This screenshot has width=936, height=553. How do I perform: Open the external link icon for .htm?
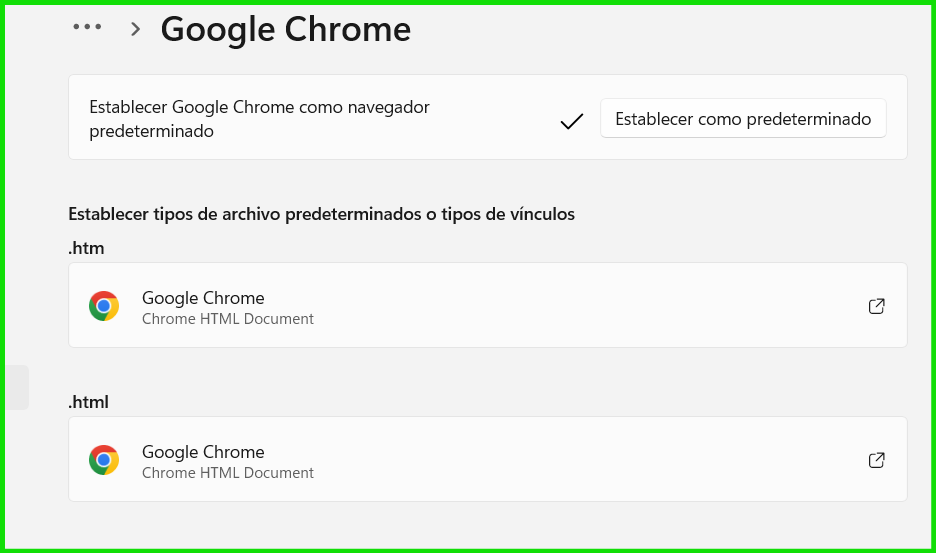point(877,306)
